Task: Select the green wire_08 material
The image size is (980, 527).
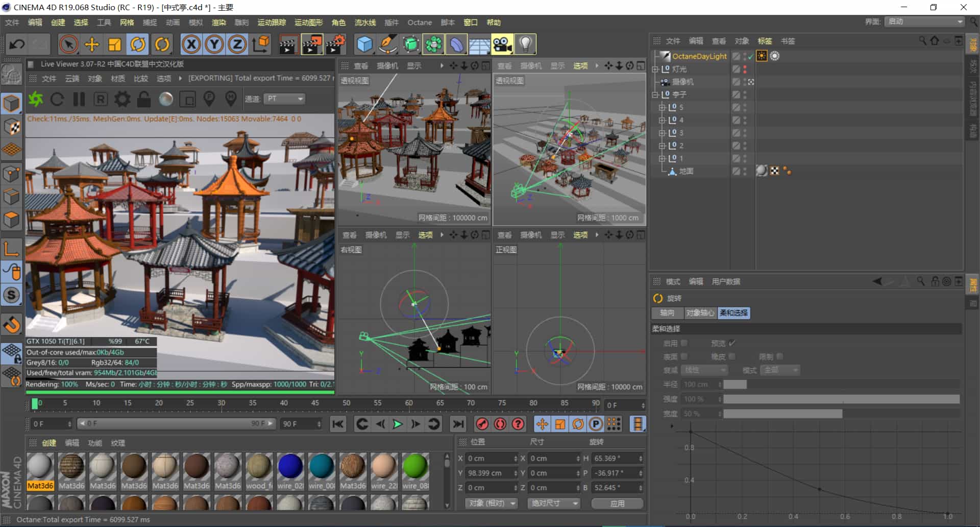Action: pos(415,466)
